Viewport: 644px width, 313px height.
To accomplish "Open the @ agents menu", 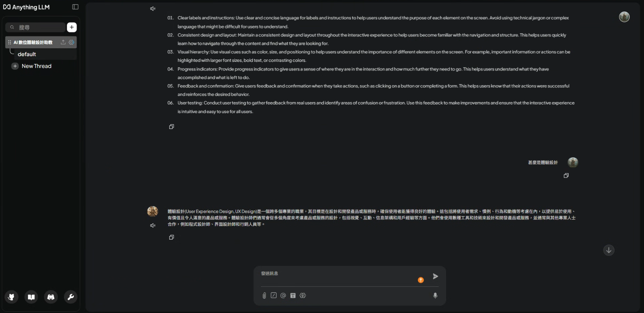I will pyautogui.click(x=283, y=295).
